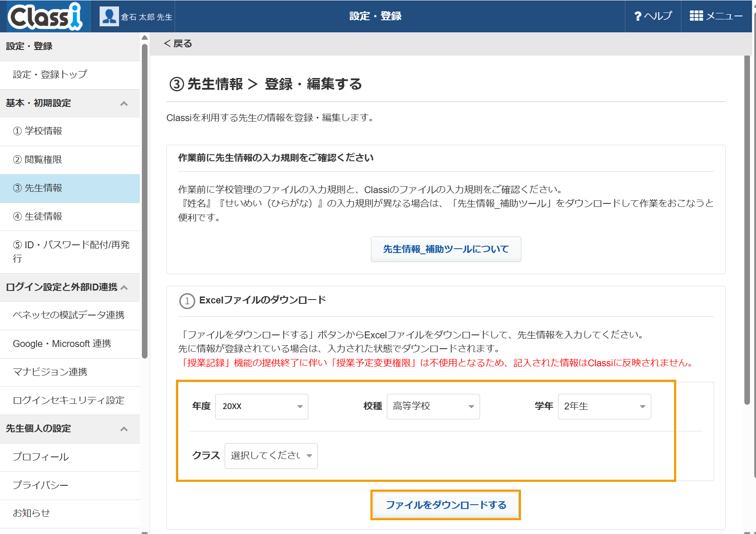Open Google・Microsoft 連携 settings
Screen dimensions: 756x534
(70, 344)
